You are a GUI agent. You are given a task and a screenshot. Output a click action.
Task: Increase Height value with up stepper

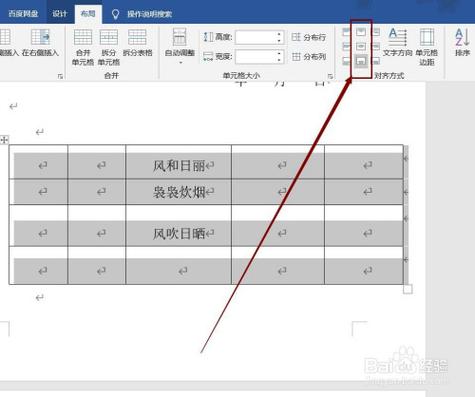[279, 34]
